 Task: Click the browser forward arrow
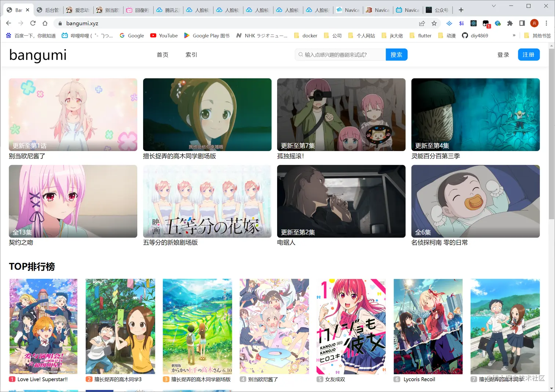pos(21,23)
